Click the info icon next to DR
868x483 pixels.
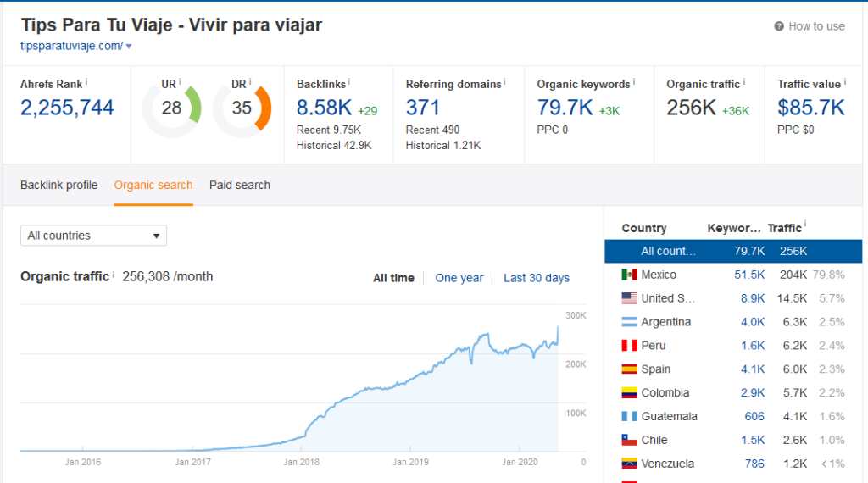[250, 82]
